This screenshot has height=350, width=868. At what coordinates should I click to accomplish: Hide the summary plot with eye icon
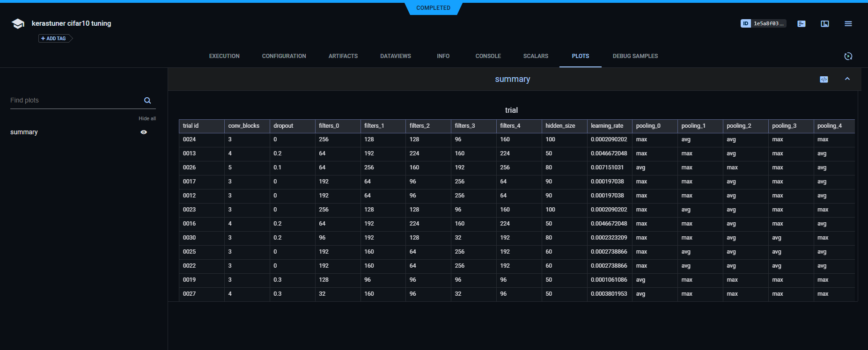[144, 132]
